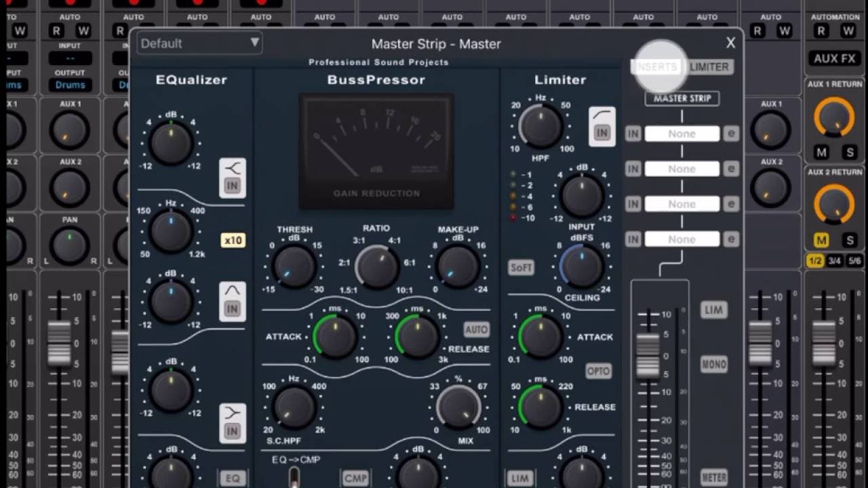Click the bell curve EQ icon

click(x=233, y=291)
